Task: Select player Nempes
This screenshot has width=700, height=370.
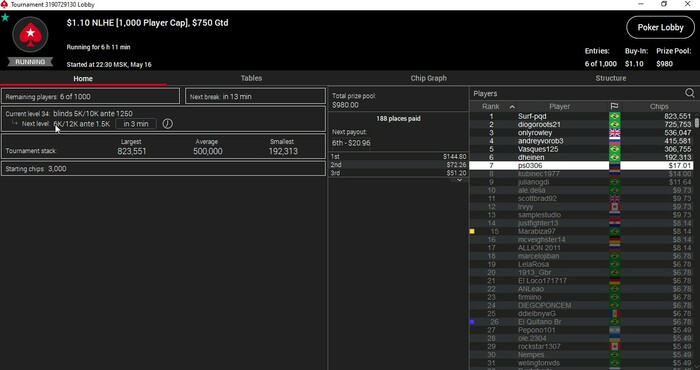Action: click(581, 355)
